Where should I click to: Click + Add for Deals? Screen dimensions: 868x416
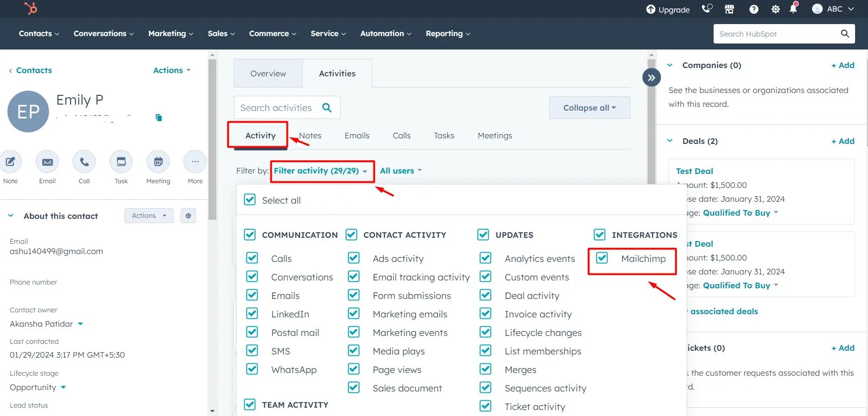pyautogui.click(x=843, y=141)
